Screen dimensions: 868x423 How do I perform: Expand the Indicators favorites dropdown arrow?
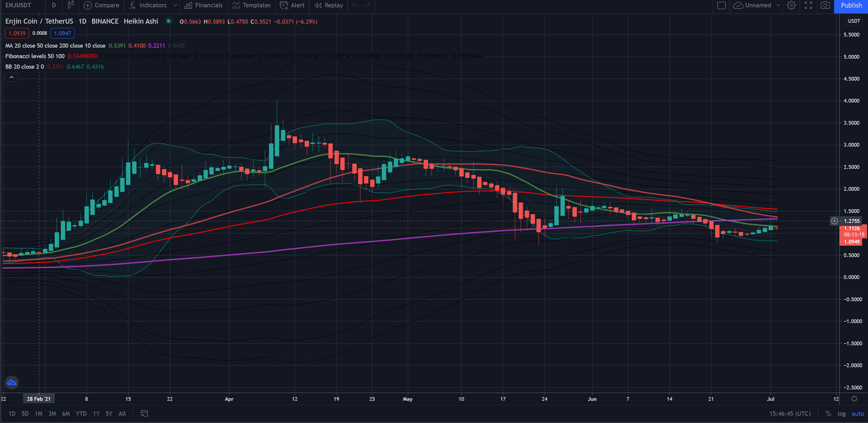click(175, 5)
